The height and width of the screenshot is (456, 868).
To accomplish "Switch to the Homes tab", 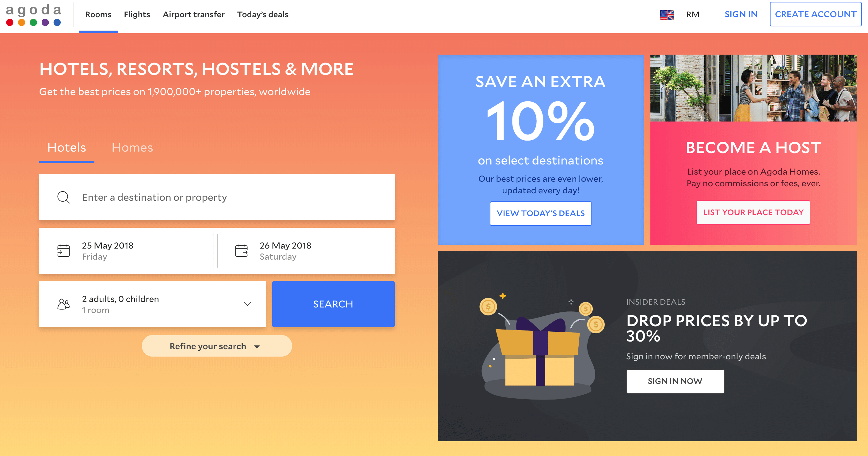I will coord(132,147).
